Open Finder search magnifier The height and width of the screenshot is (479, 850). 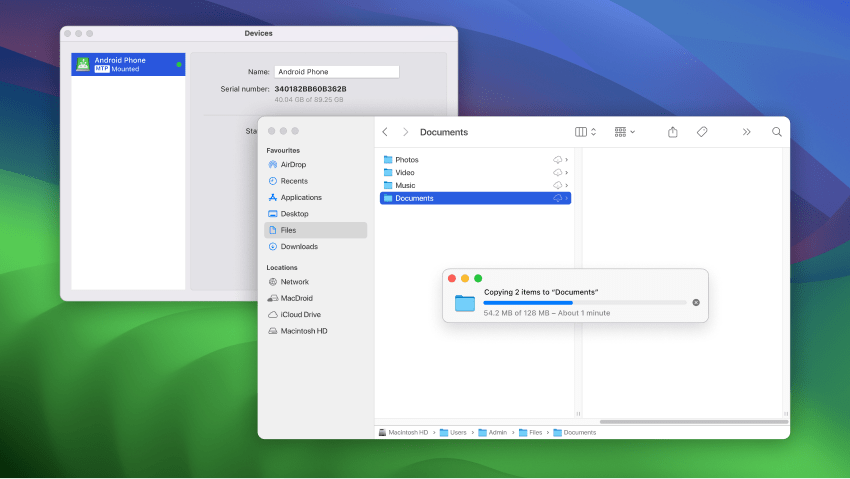(x=777, y=132)
